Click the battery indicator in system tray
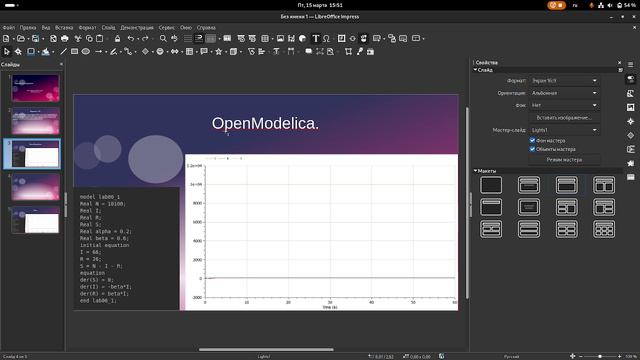 click(x=627, y=5)
